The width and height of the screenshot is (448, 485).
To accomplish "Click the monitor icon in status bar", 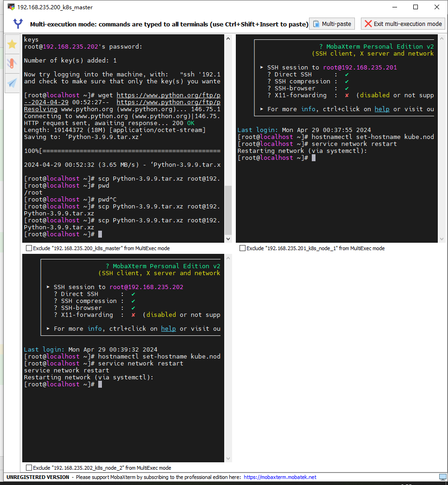I will (442, 477).
